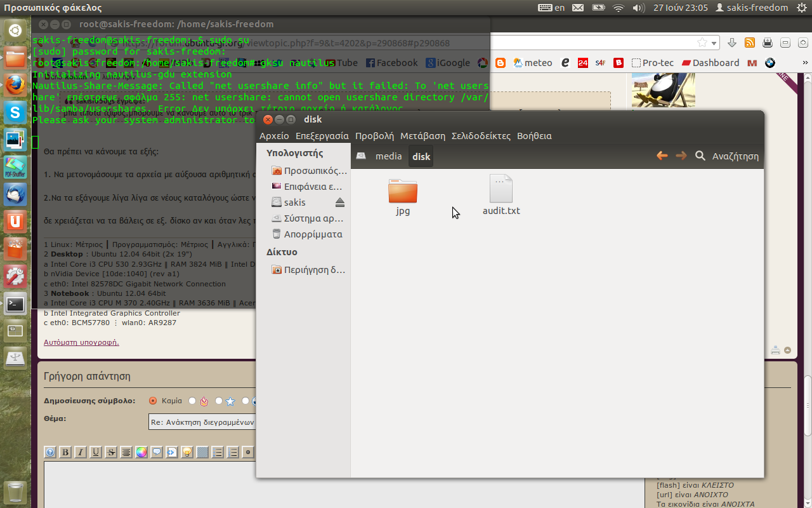The width and height of the screenshot is (812, 508).
Task: Select the flame post icon radio button
Action: 193,401
